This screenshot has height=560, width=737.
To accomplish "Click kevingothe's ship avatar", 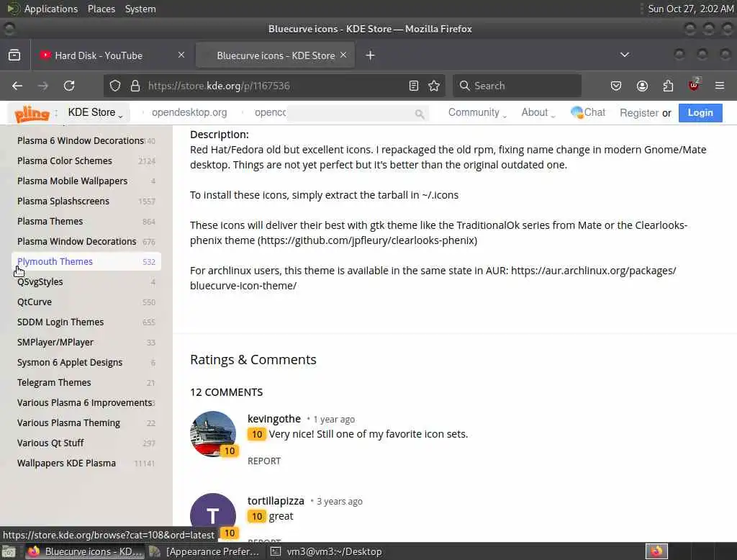I will [213, 434].
